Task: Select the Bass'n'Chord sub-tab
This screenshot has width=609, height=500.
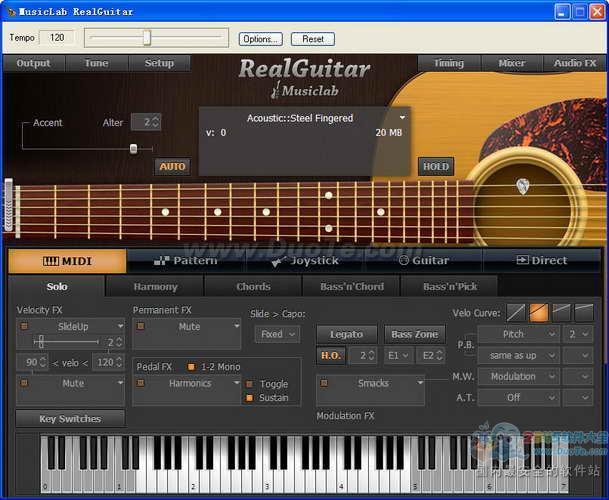Action: click(x=352, y=287)
